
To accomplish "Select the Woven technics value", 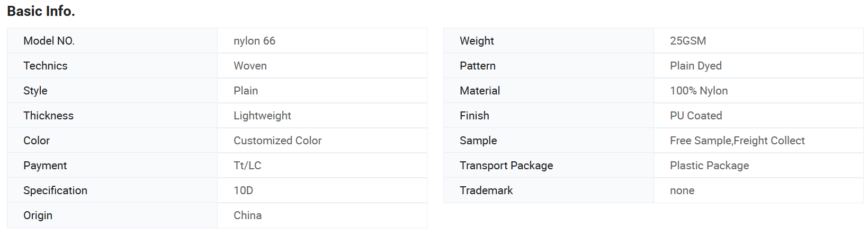I will 250,66.
